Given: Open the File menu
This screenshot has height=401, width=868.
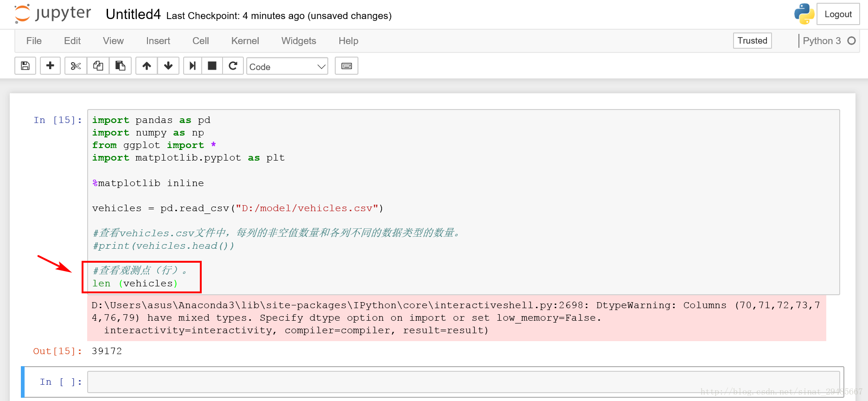Looking at the screenshot, I should click(x=34, y=41).
